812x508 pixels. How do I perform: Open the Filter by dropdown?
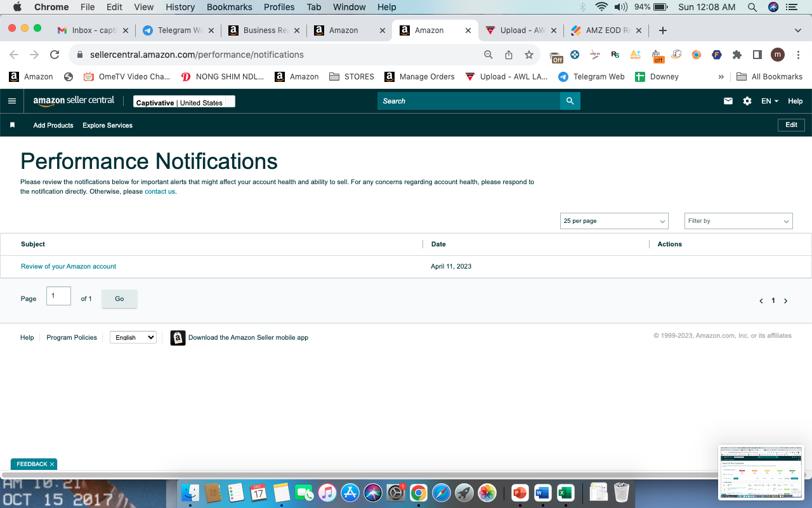738,221
